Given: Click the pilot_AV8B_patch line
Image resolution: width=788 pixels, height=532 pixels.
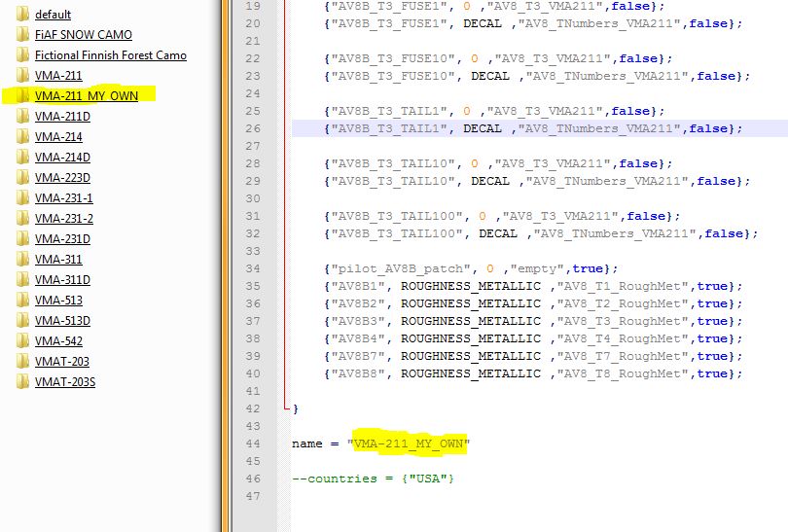Looking at the screenshot, I should coord(471,268).
